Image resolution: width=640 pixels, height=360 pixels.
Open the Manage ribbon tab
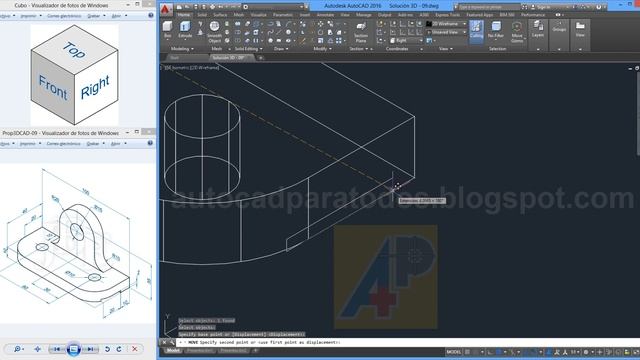click(363, 15)
